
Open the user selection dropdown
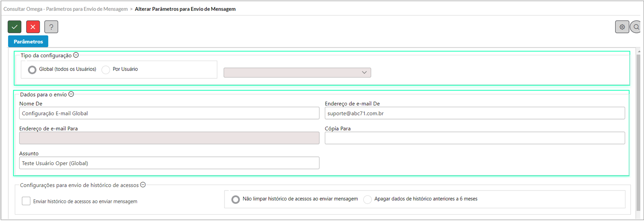(297, 73)
